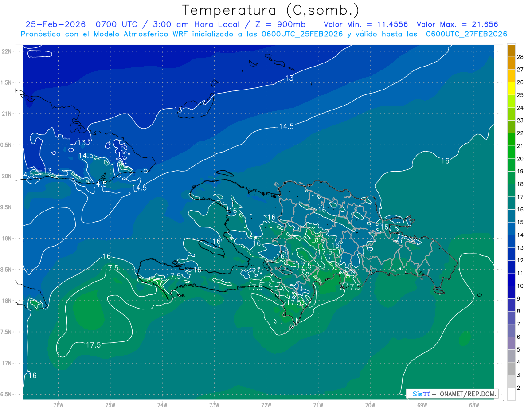Click the '20N' latitude axis label
532x411 pixels.
pyautogui.click(x=7, y=176)
